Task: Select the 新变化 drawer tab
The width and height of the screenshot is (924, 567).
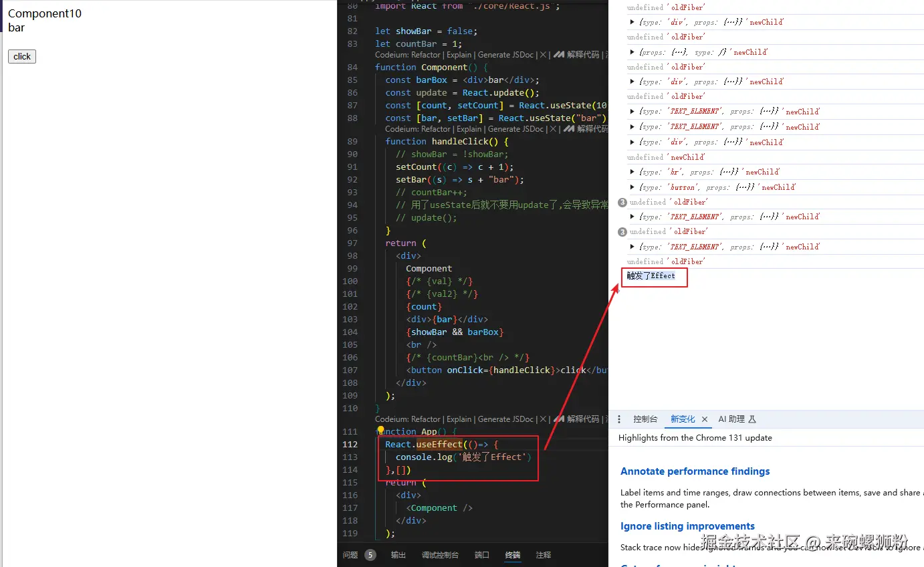Action: [683, 419]
